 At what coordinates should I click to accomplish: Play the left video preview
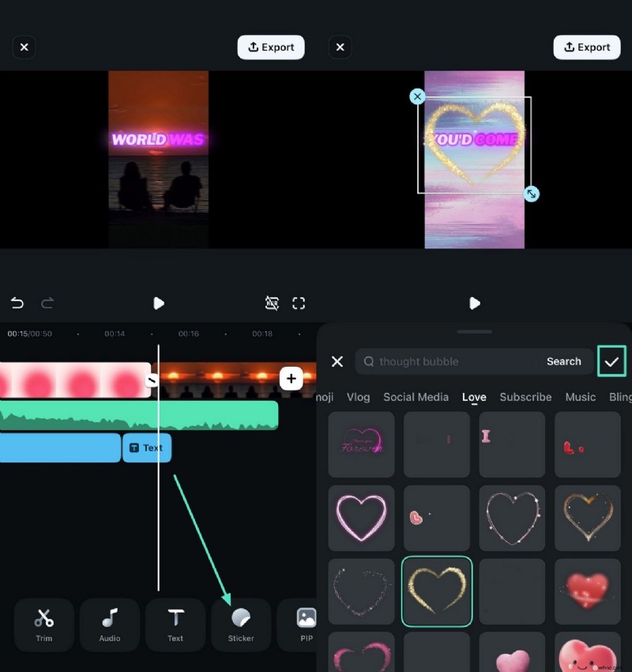click(159, 303)
